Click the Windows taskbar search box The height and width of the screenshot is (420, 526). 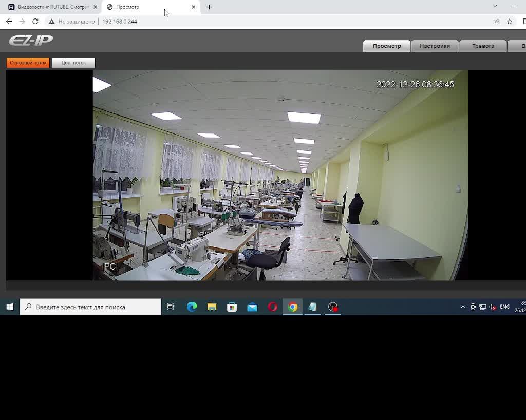tap(90, 307)
